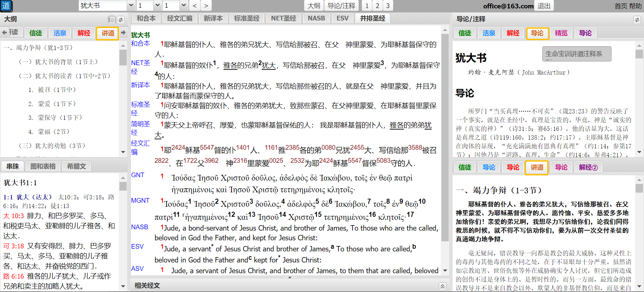Click the 退出 logout button
644x292 pixels.
(x=544, y=6)
